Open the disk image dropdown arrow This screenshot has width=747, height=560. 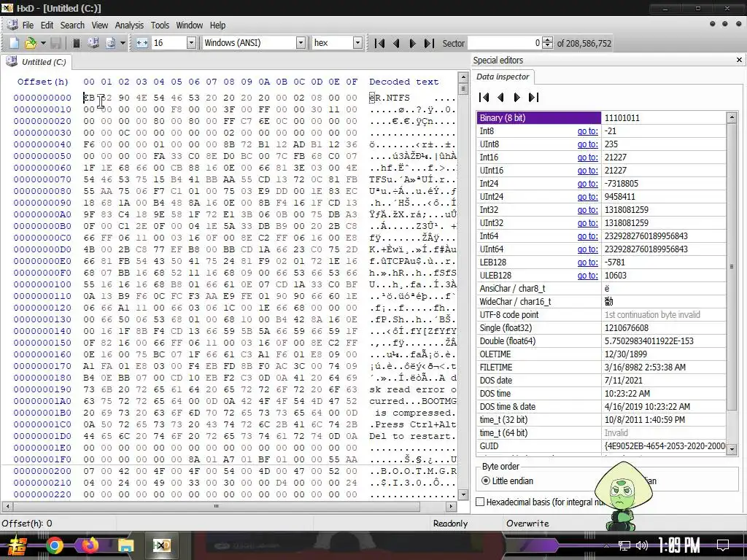point(123,43)
